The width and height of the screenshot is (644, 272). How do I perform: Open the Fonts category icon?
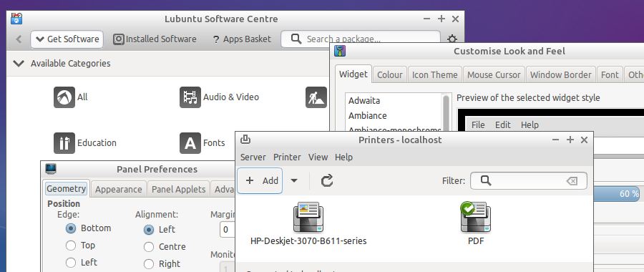pyautogui.click(x=190, y=143)
